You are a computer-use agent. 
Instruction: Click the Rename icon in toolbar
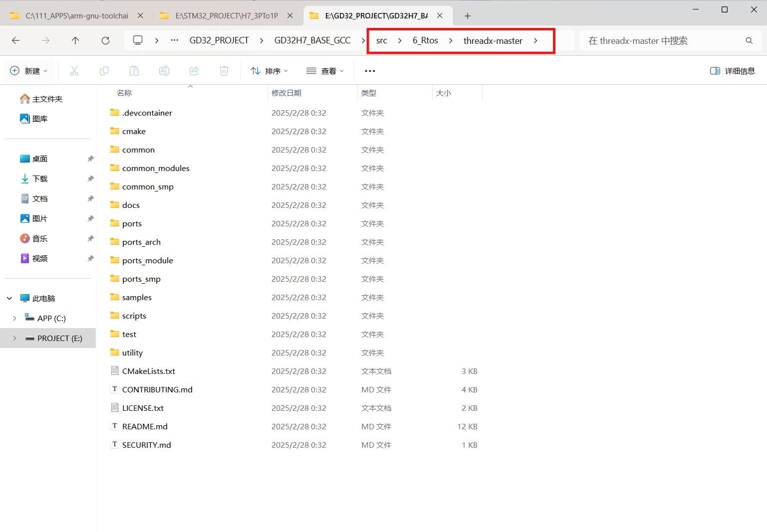(164, 71)
